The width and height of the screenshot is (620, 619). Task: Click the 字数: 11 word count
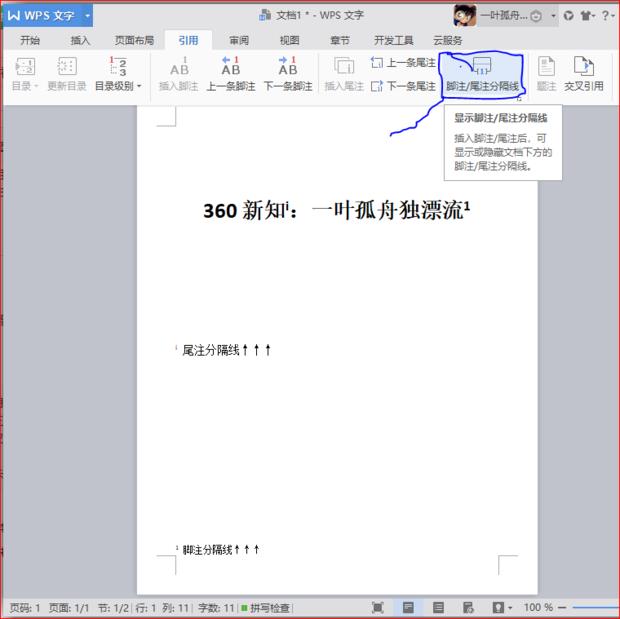(x=215, y=607)
